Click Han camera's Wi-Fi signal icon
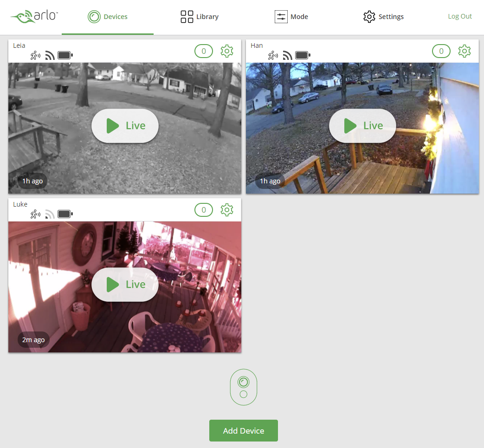 point(288,56)
